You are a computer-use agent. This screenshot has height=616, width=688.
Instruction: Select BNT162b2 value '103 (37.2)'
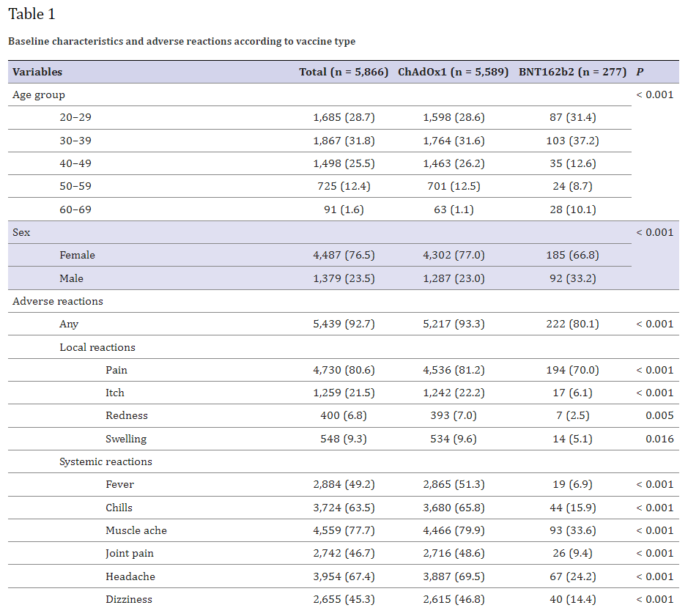[573, 141]
